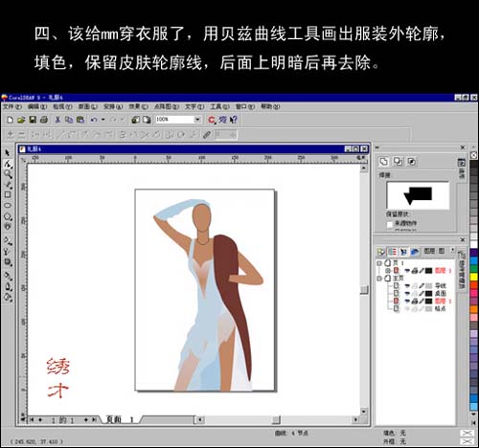Image resolution: width=479 pixels, height=448 pixels.
Task: Select the Ellipse tool
Action: (8, 205)
